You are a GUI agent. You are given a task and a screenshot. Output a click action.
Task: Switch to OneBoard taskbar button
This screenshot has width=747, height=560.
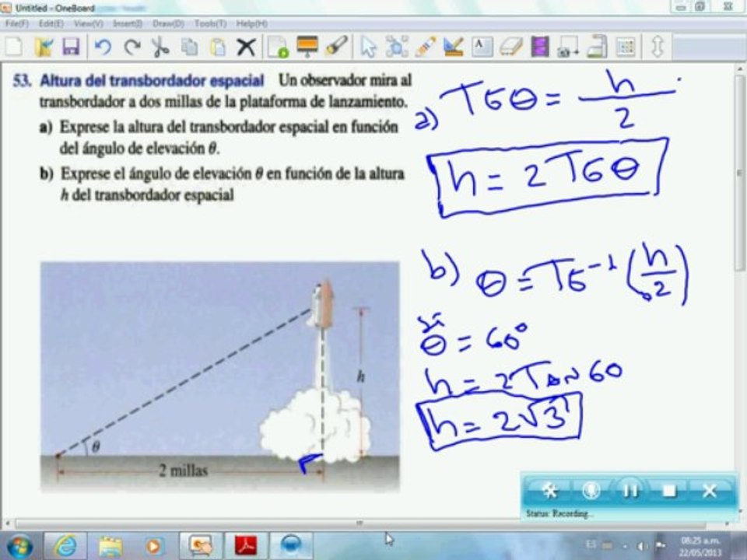200,546
